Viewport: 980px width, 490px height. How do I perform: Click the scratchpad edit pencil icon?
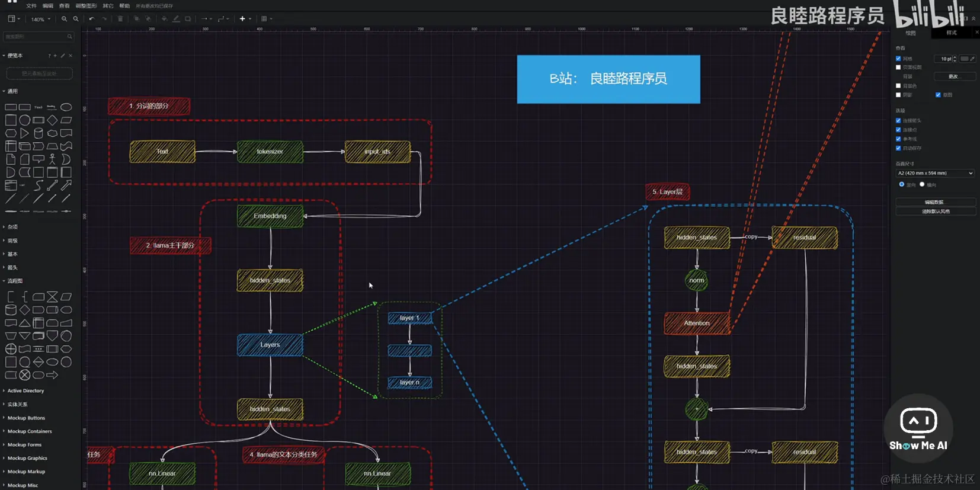pyautogui.click(x=63, y=56)
